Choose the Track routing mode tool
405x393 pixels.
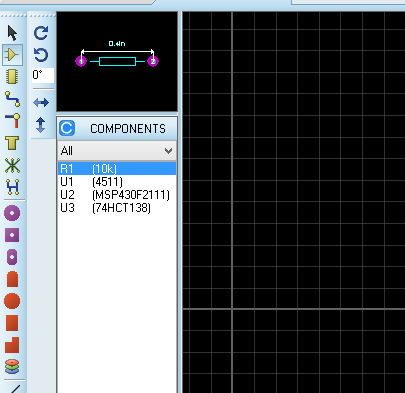click(12, 99)
